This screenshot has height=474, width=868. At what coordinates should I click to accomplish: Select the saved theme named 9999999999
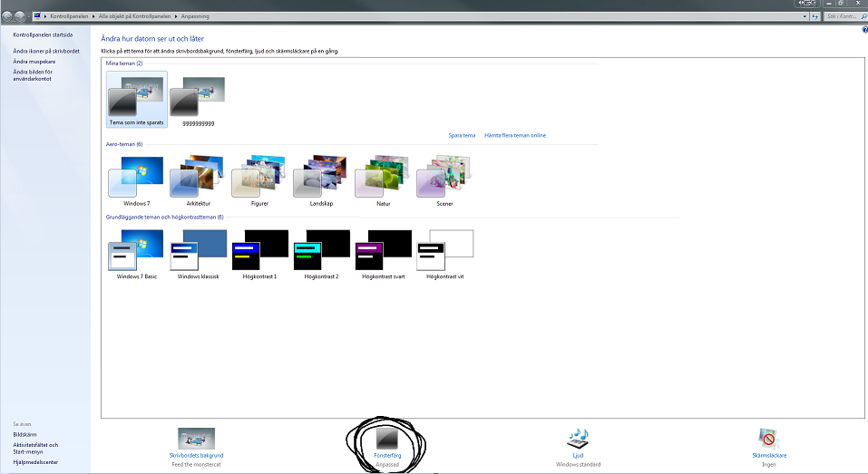(x=198, y=101)
